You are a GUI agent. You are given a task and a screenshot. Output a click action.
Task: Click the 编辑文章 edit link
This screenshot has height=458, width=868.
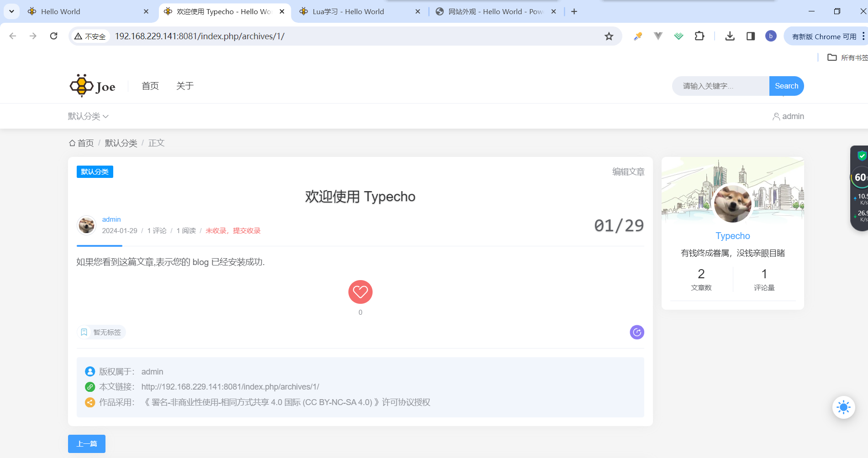628,172
